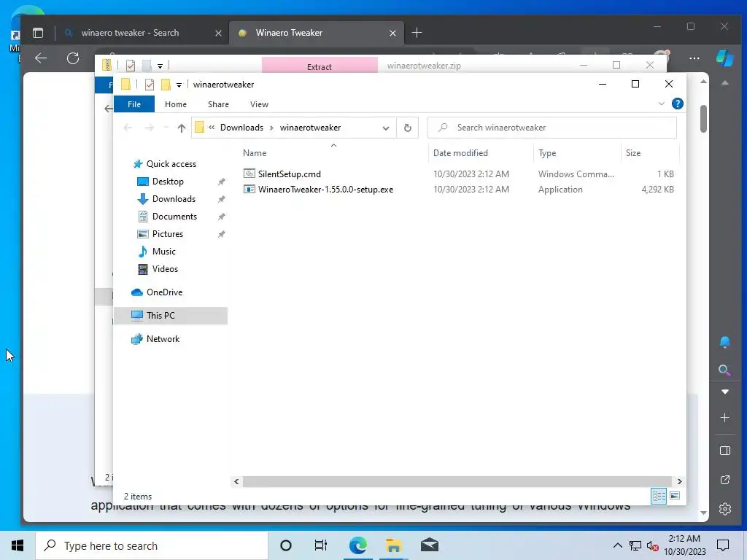
Task: Open Desktop in the navigation pane
Action: [x=168, y=182]
